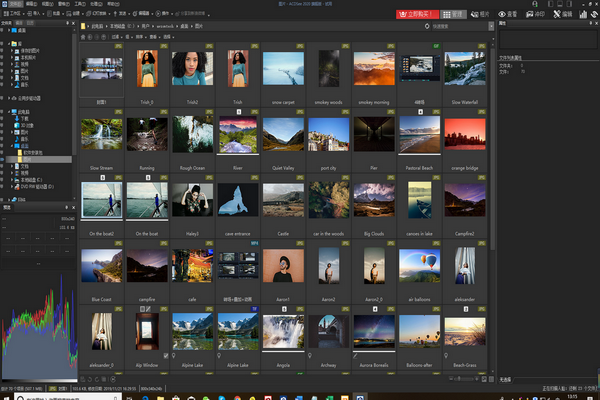Select the air balloons thumbnail

click(x=419, y=272)
